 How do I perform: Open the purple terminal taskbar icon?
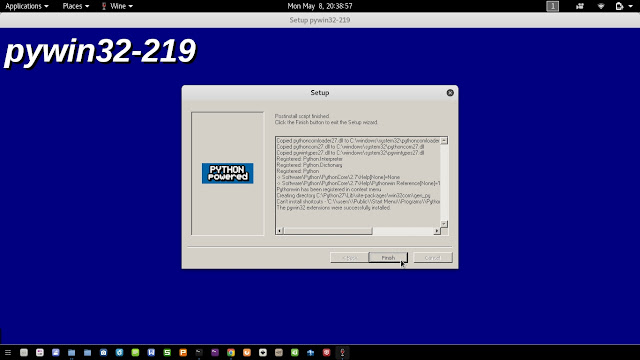(x=215, y=352)
